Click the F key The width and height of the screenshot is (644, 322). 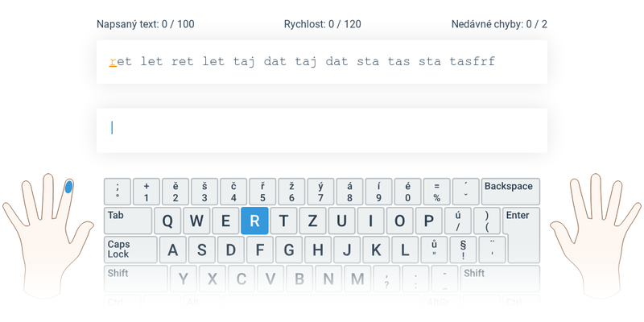click(x=259, y=250)
